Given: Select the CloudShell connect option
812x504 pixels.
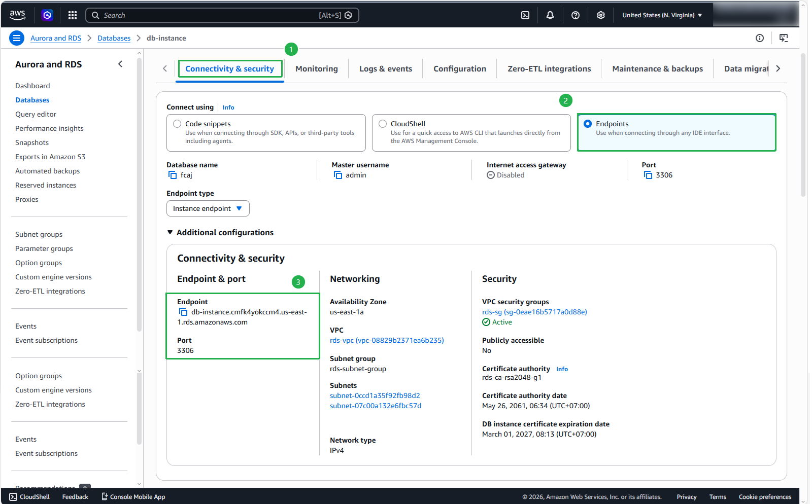Looking at the screenshot, I should tap(471, 133).
